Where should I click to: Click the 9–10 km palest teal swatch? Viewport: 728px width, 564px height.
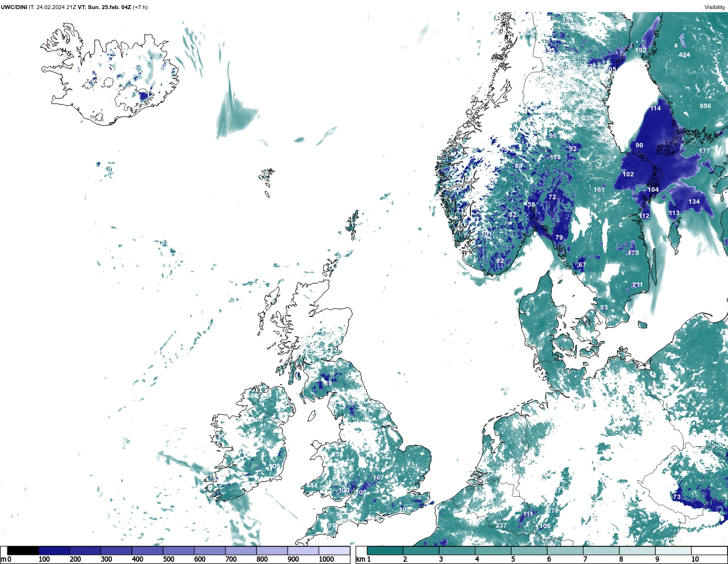tap(673, 550)
